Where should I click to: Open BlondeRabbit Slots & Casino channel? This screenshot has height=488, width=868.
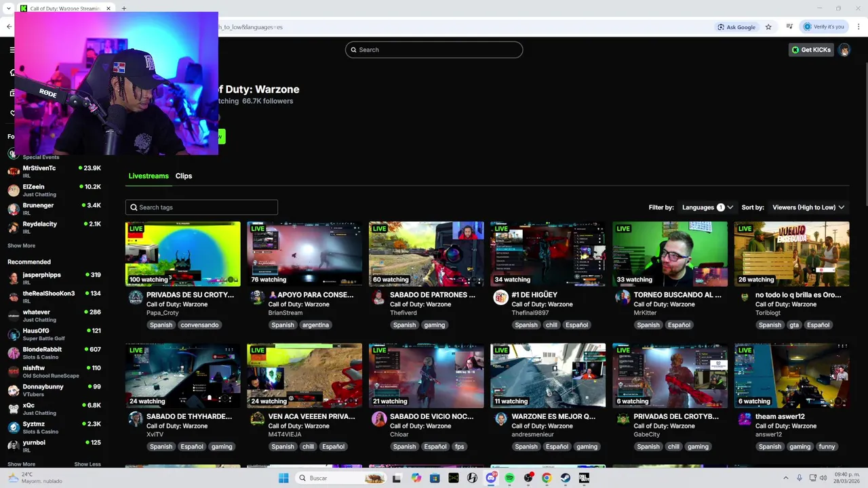pyautogui.click(x=54, y=352)
